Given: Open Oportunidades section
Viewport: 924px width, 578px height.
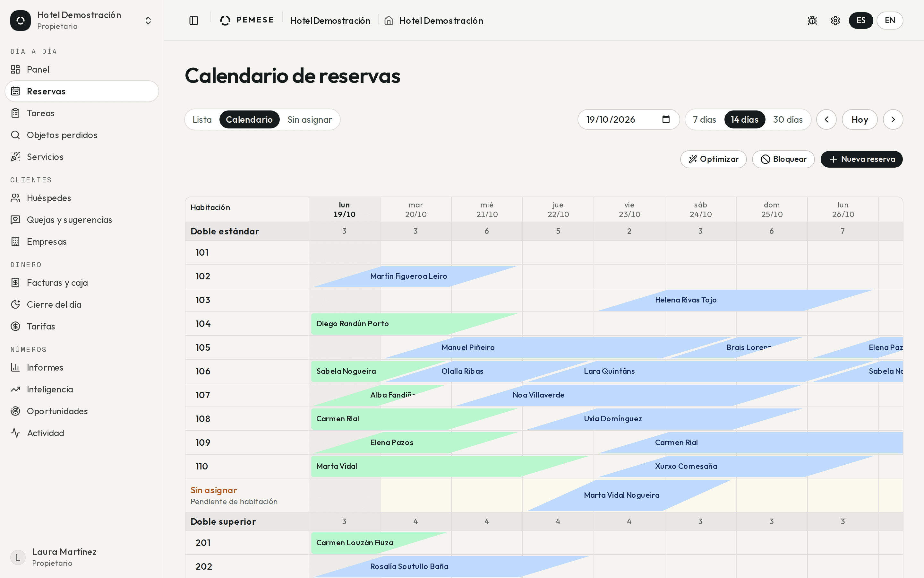Looking at the screenshot, I should (82, 411).
